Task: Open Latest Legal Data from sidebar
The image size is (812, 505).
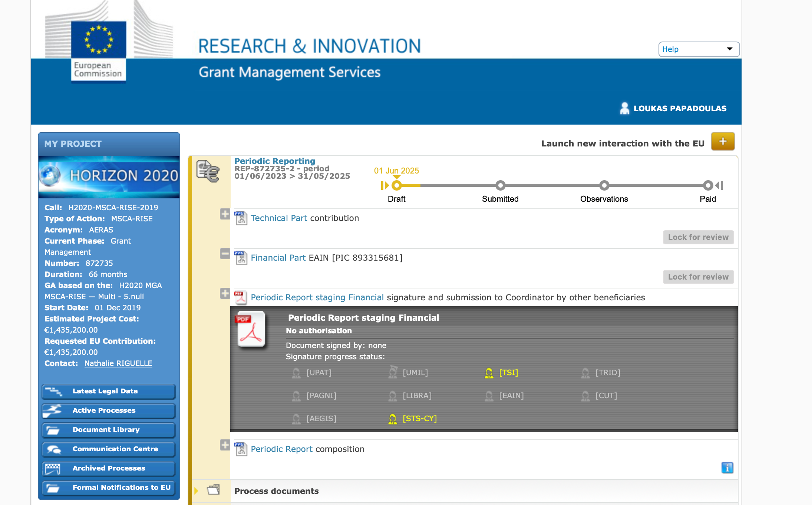Action: (x=109, y=391)
